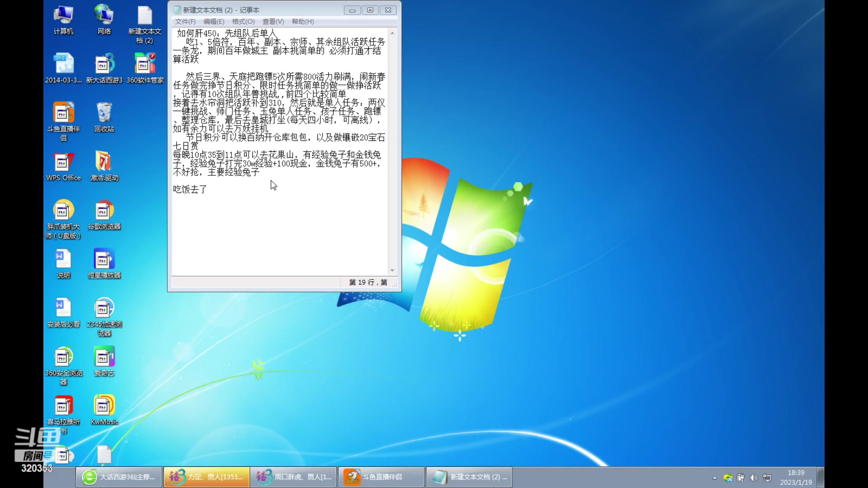Place cursor after 吃饭去了 text
The image size is (868, 488).
(x=208, y=189)
